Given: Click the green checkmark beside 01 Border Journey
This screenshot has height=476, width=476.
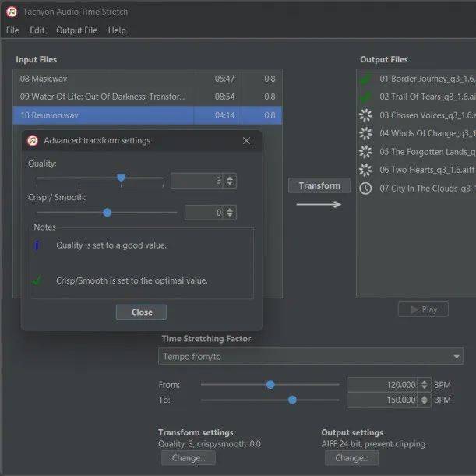Looking at the screenshot, I should point(365,79).
